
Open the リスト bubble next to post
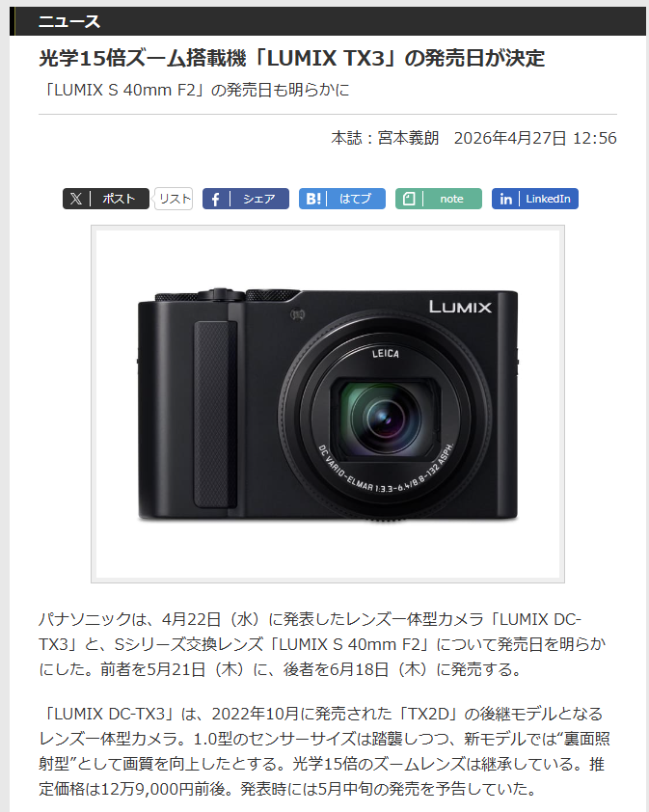(174, 199)
